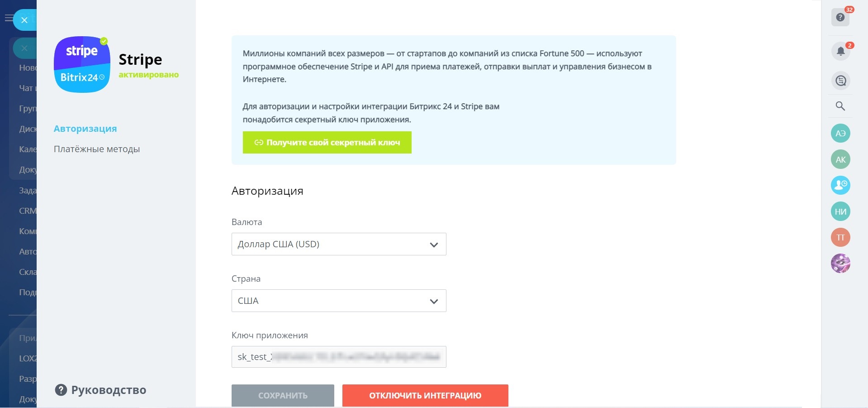
Task: Click the Stripe Bitrix24 app logo
Action: (x=82, y=64)
